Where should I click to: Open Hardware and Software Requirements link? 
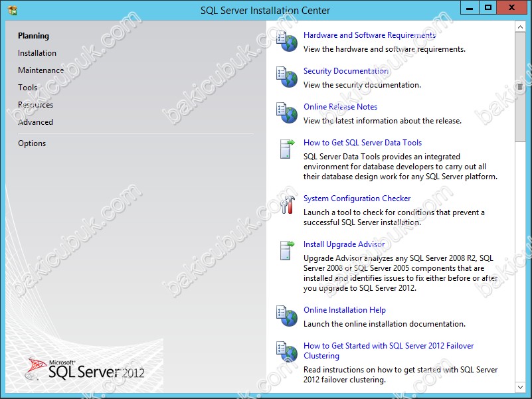click(369, 35)
